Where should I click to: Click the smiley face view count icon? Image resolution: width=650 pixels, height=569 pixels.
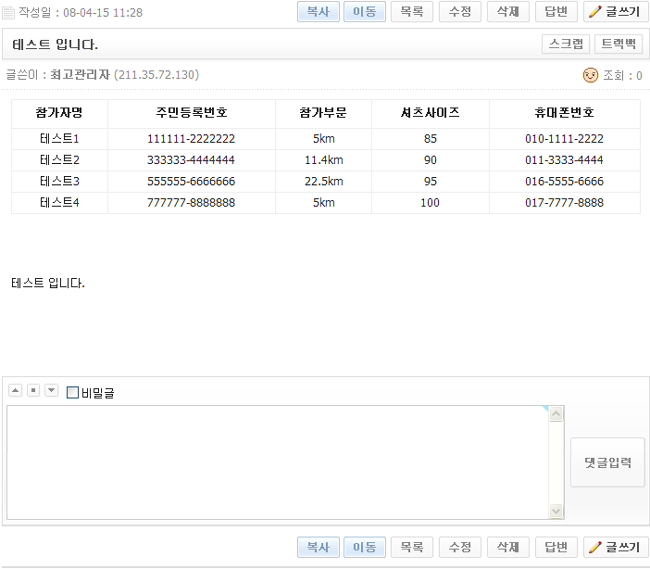tap(590, 75)
